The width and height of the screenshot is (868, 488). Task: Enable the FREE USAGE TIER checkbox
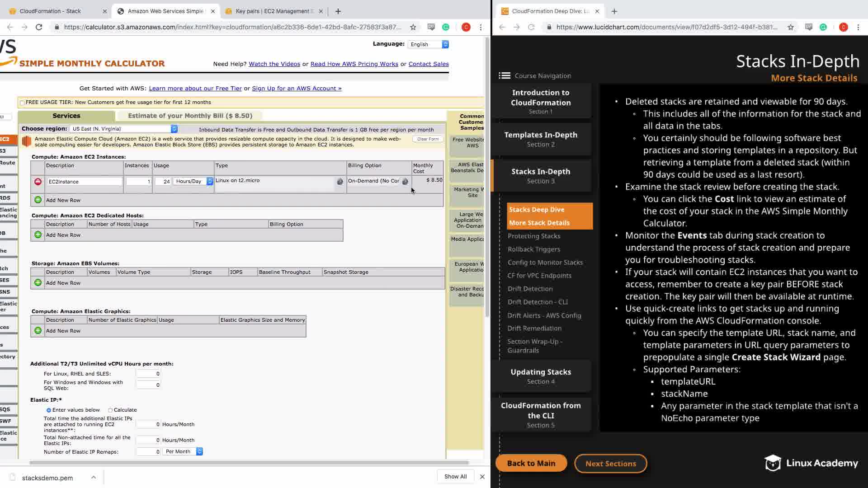tap(22, 103)
